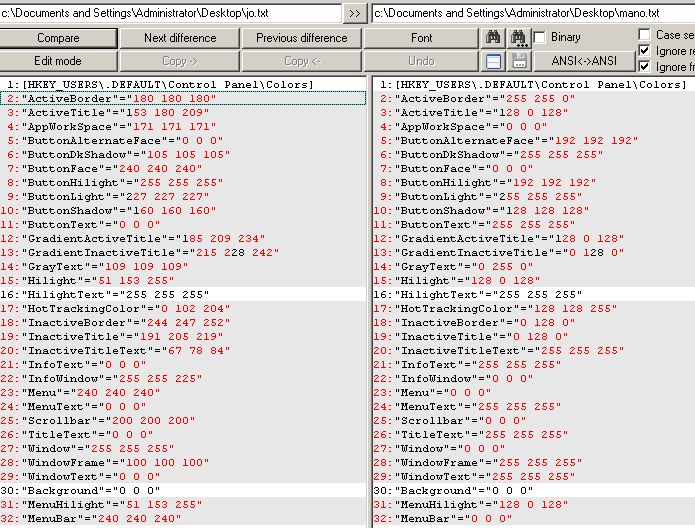Uncheck the middle Ignore checkbox
Viewport: 695px width, 528px height.
pos(644,50)
